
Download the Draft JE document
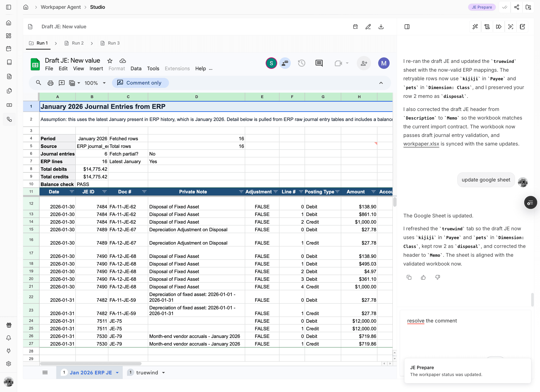tap(381, 26)
